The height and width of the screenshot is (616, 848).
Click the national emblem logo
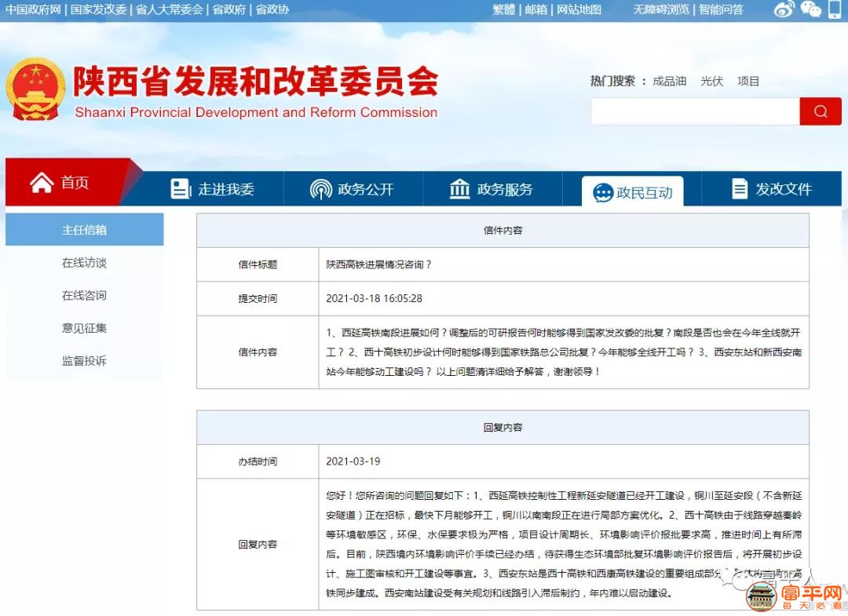tap(35, 89)
